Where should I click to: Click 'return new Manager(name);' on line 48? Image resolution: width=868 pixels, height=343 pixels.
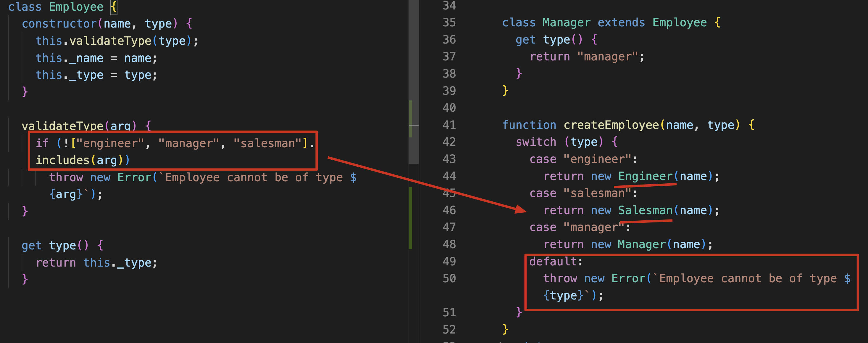pos(628,244)
